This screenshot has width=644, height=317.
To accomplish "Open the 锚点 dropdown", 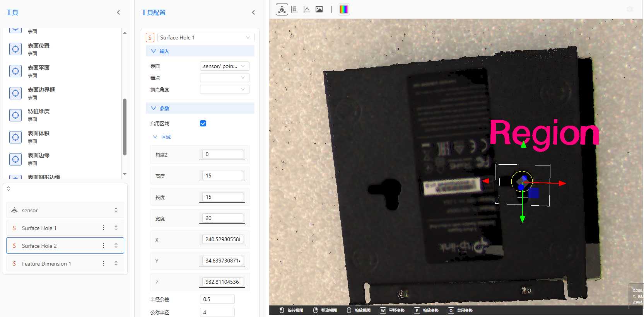I will 225,78.
